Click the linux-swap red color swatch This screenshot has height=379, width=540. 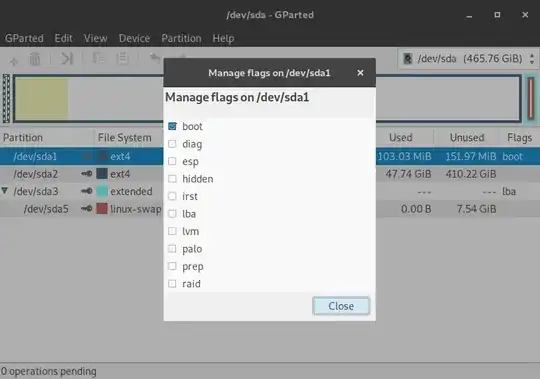point(102,209)
